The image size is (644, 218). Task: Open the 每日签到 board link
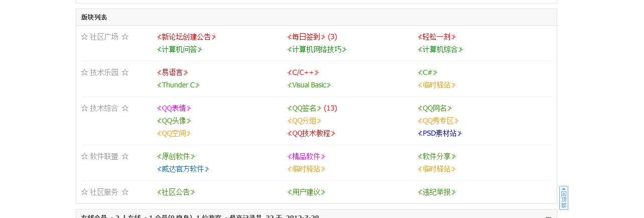click(306, 37)
